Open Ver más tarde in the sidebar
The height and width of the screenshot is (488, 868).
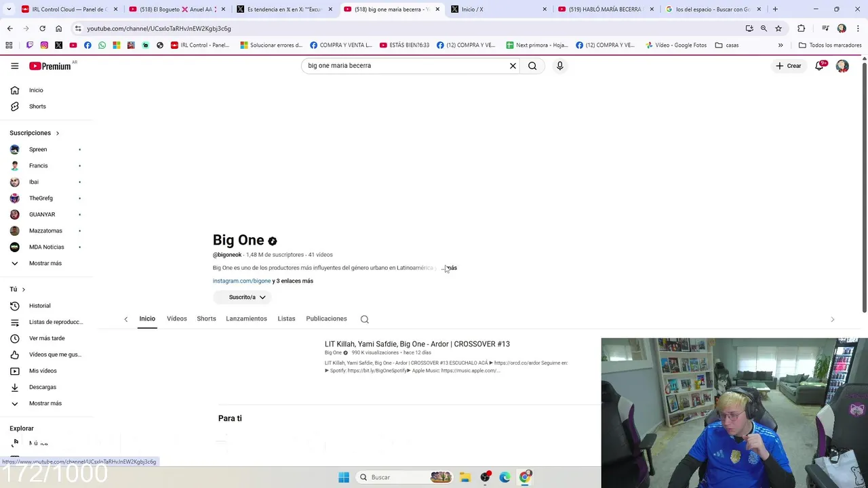pos(46,338)
